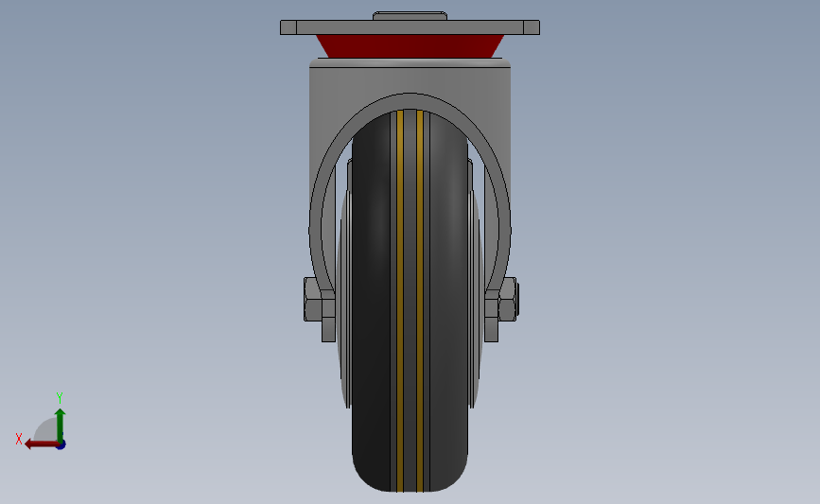820x504 pixels.
Task: Select the small raised boss atop the mounting plate
Action: (x=410, y=16)
